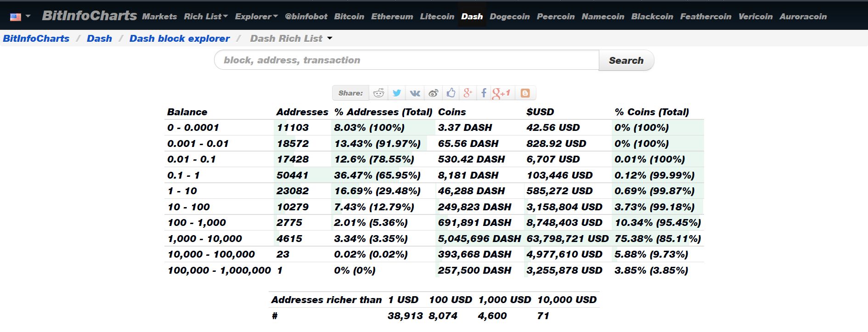
Task: Click the Addresses column header
Action: (302, 112)
